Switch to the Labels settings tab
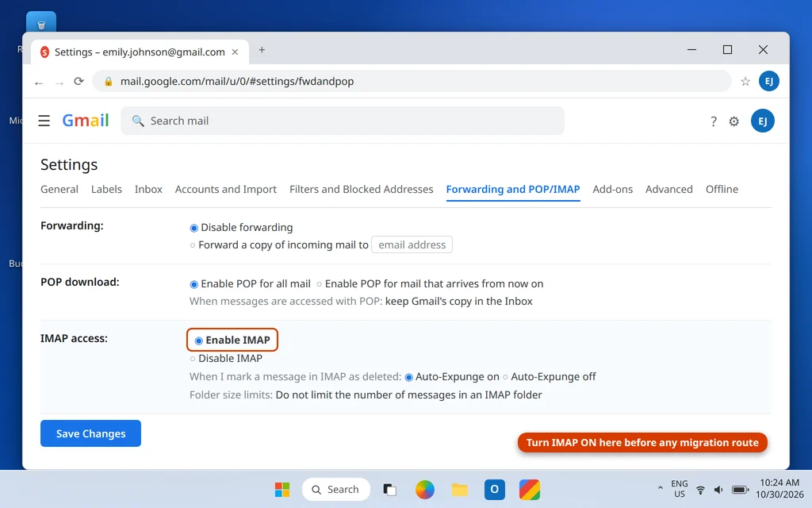 [x=107, y=189]
